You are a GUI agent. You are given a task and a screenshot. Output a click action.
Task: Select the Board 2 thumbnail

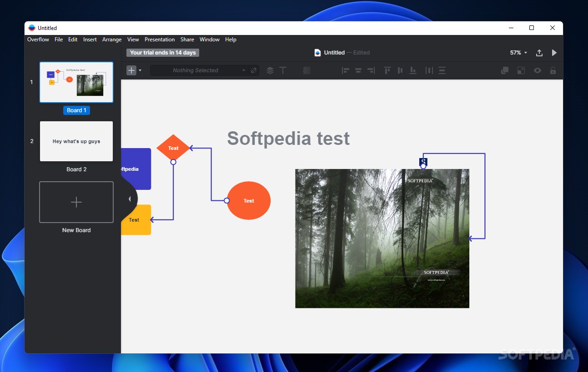[76, 141]
